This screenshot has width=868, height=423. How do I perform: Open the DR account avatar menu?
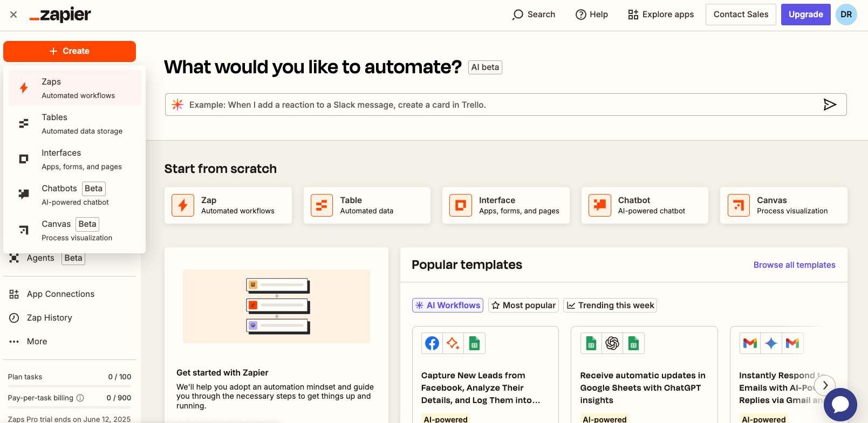[x=846, y=15]
